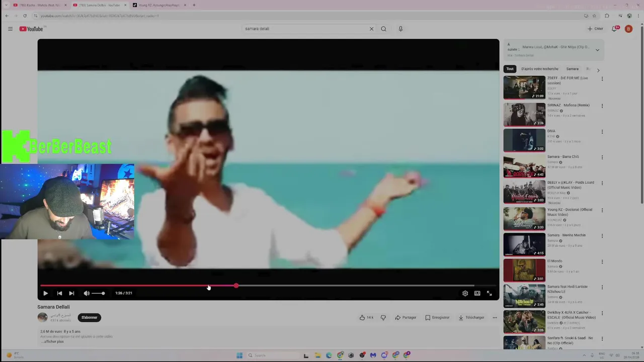Open the channel avatar under the title
This screenshot has width=644, height=362.
click(x=42, y=317)
